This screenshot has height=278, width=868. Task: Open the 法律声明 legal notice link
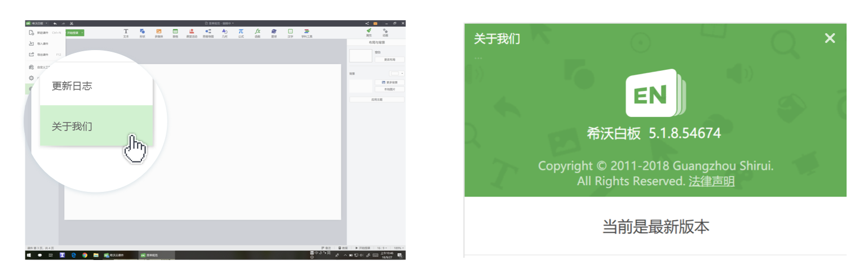coord(711,181)
